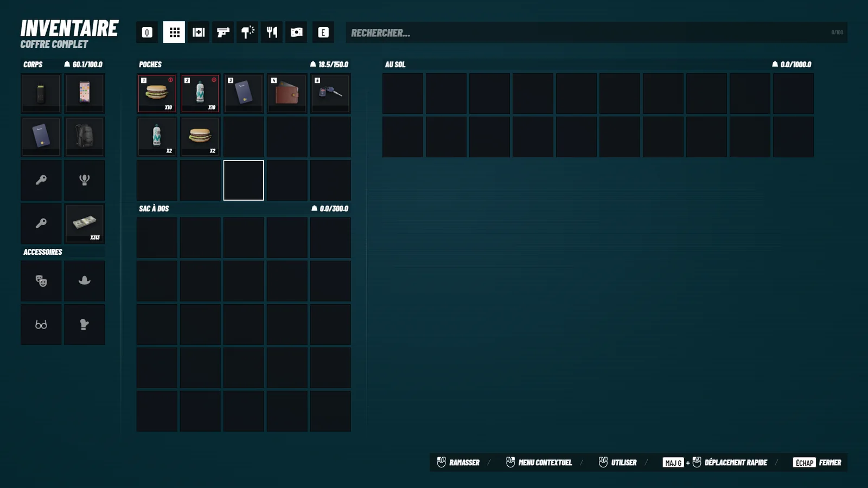Focus the Rechercher search field
The width and height of the screenshot is (868, 488).
coord(596,33)
